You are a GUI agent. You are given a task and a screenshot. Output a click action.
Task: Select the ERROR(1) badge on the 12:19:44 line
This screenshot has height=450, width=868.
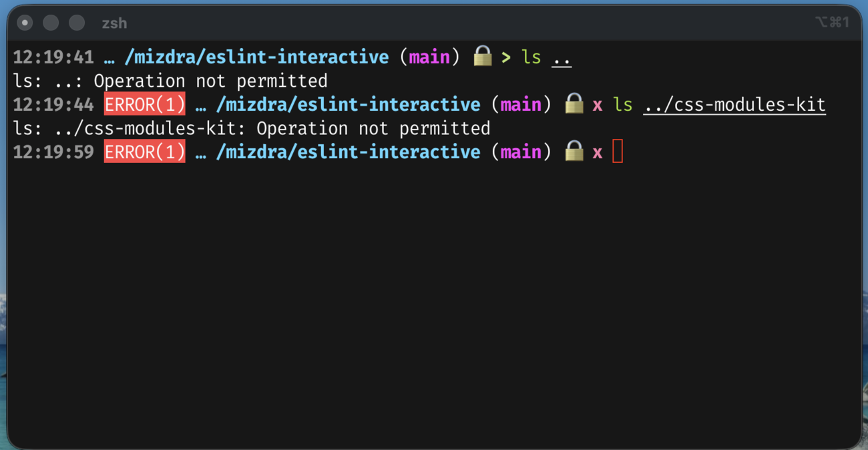pos(144,104)
